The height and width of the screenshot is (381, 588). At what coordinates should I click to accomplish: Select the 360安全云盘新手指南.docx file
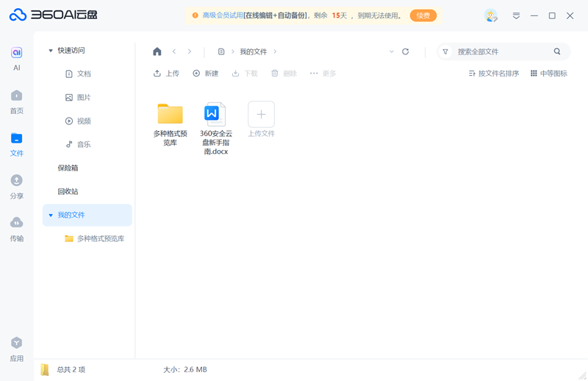(x=215, y=129)
